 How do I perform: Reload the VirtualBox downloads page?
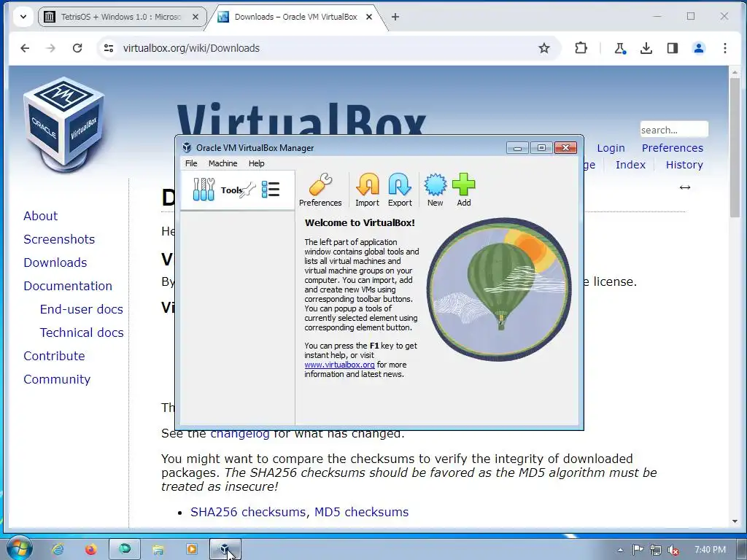tap(77, 48)
